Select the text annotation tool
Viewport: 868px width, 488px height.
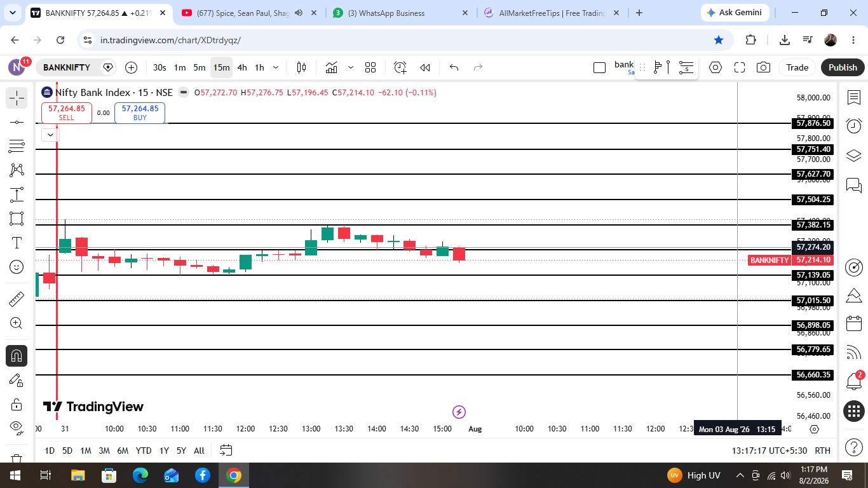click(x=17, y=243)
